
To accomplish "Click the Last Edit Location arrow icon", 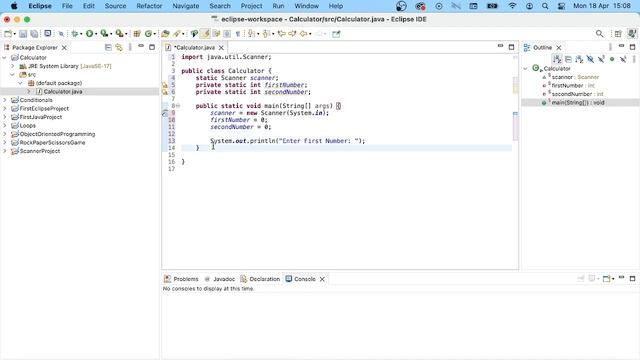I will point(281,34).
